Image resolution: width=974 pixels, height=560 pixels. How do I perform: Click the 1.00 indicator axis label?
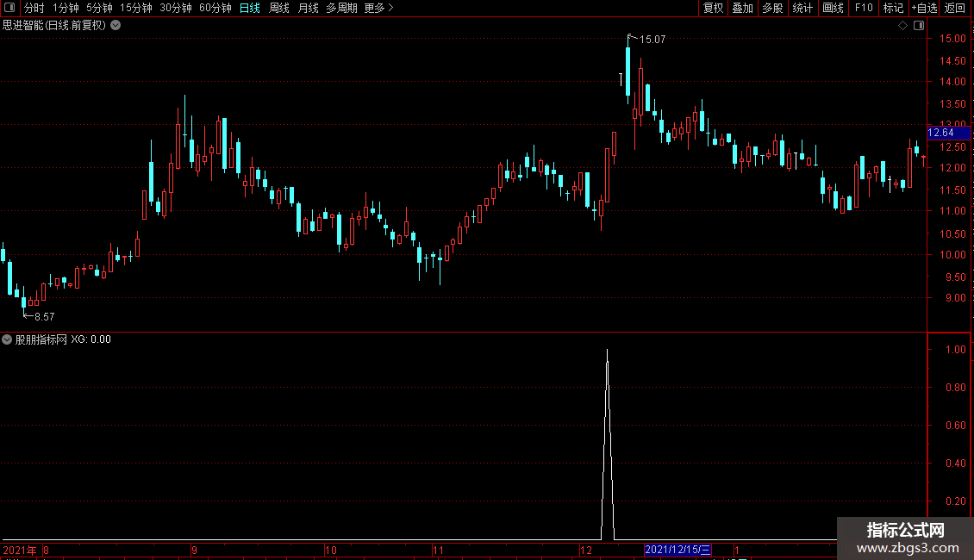(955, 350)
